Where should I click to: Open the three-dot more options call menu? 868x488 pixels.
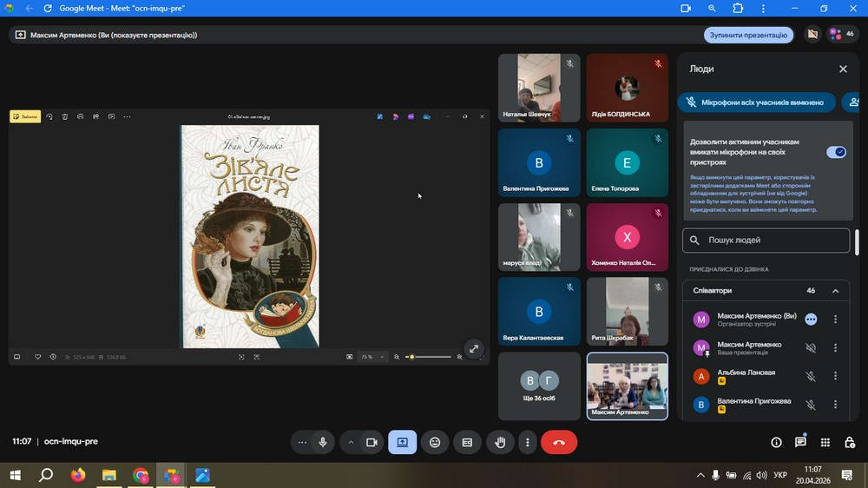pos(528,442)
